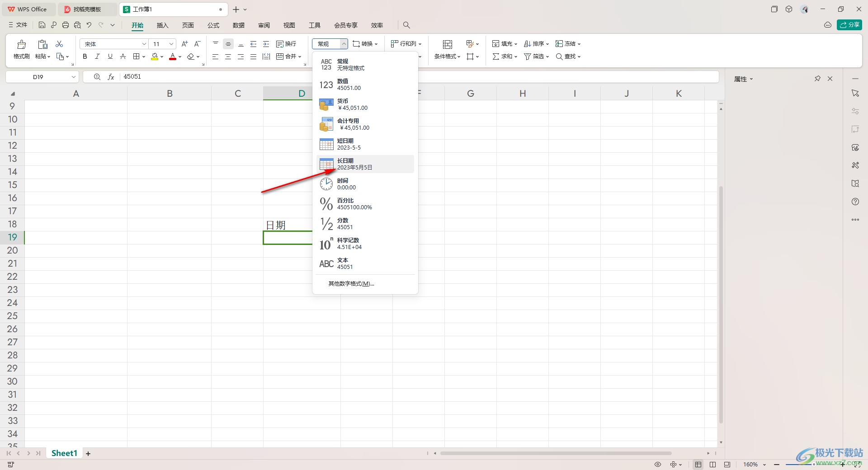Open the 填充 fill dropdown

tap(505, 44)
